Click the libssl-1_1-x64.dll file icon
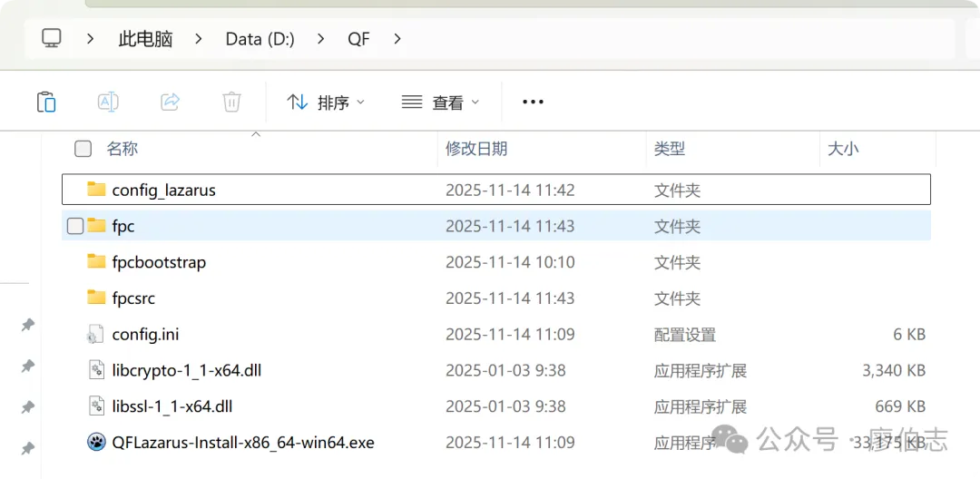980x479 pixels. (96, 406)
